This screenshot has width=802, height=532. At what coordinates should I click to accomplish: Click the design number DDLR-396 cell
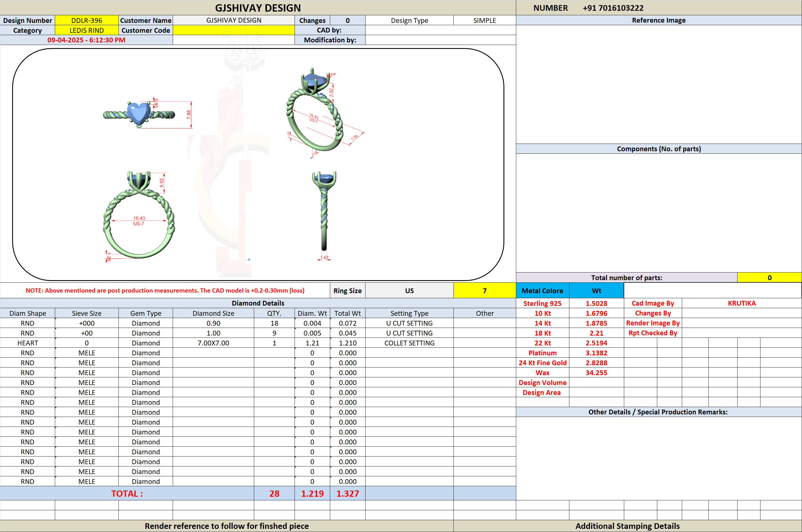coord(87,20)
